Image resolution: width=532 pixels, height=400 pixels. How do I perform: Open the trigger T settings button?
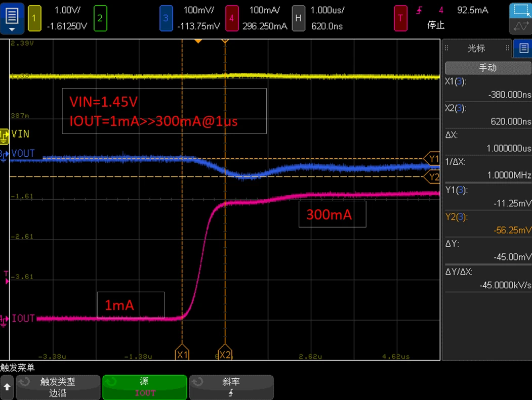400,18
